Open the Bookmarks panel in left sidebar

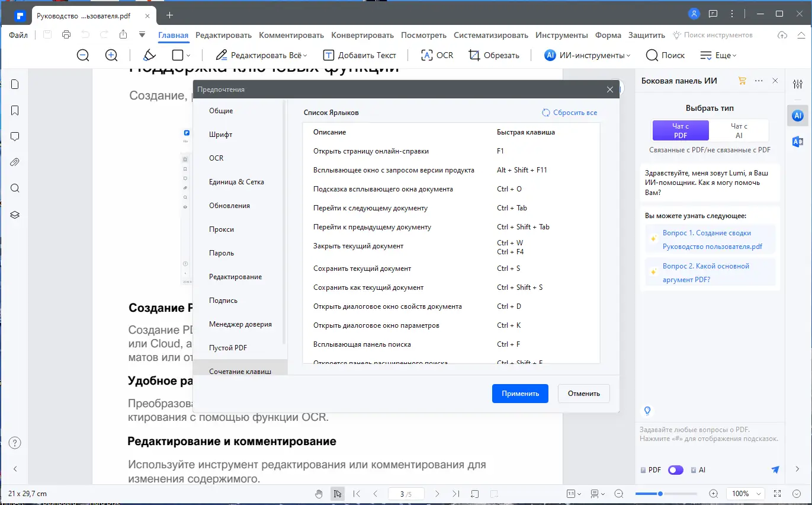(x=14, y=110)
